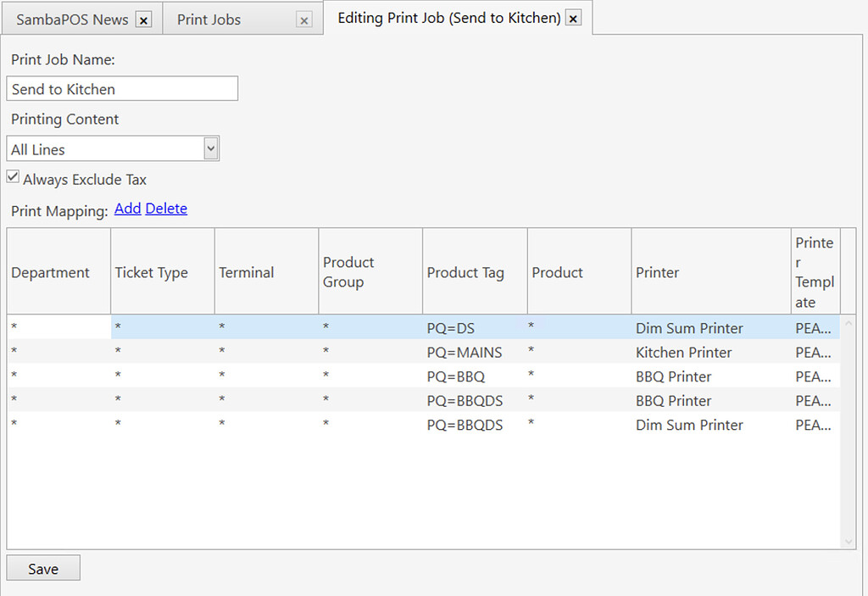Switch to the Print Jobs tab
This screenshot has height=596, width=868.
209,19
